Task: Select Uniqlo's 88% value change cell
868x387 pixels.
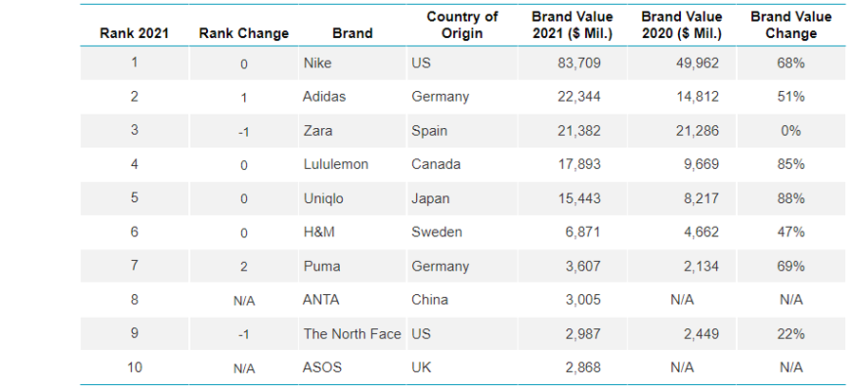Action: 791,198
